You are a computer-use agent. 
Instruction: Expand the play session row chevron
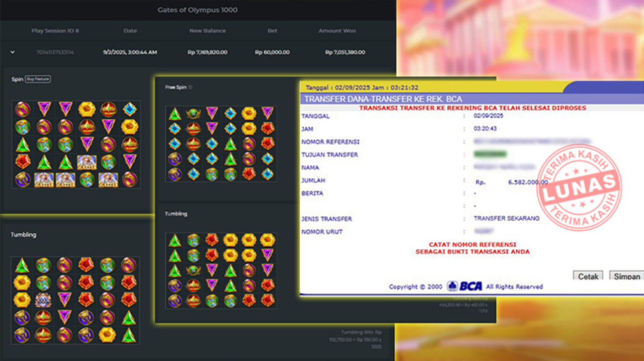13,52
